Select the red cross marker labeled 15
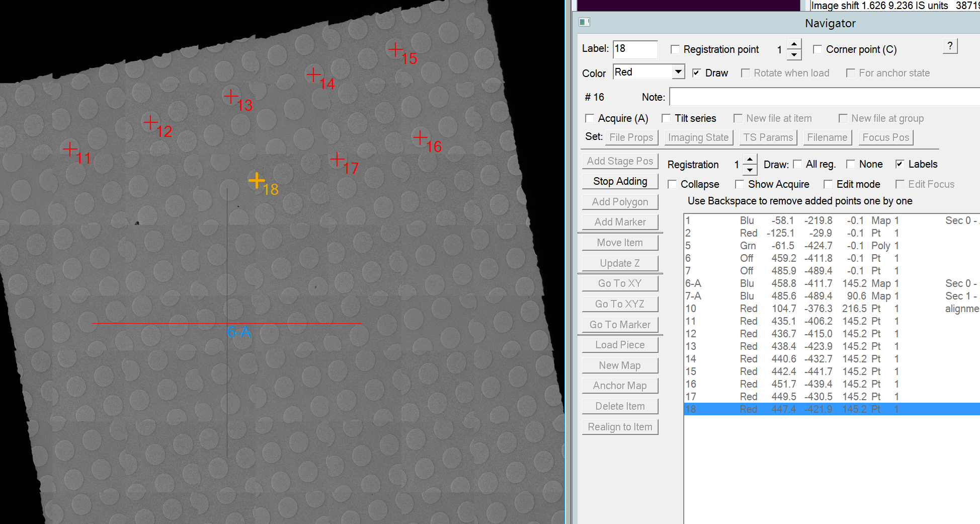Screen dimensions: 980x524 (395, 49)
